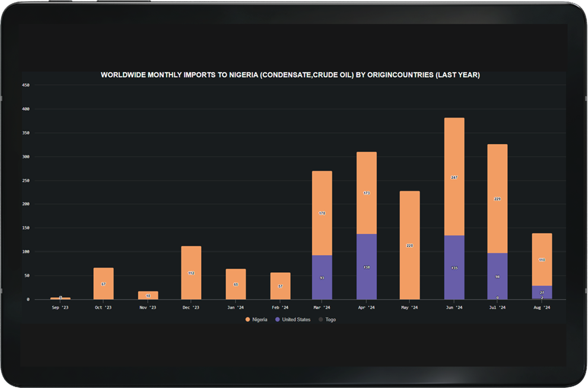Enable the Togo series in legend

pos(330,319)
